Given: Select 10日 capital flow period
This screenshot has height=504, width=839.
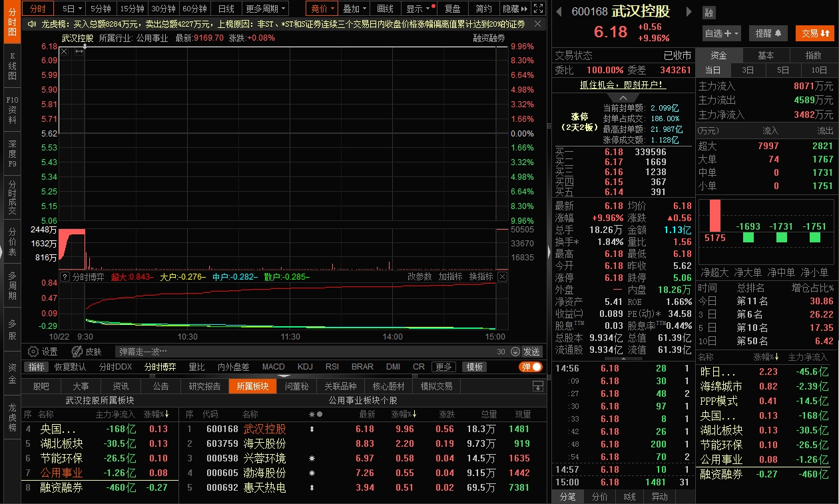Looking at the screenshot, I should [818, 70].
